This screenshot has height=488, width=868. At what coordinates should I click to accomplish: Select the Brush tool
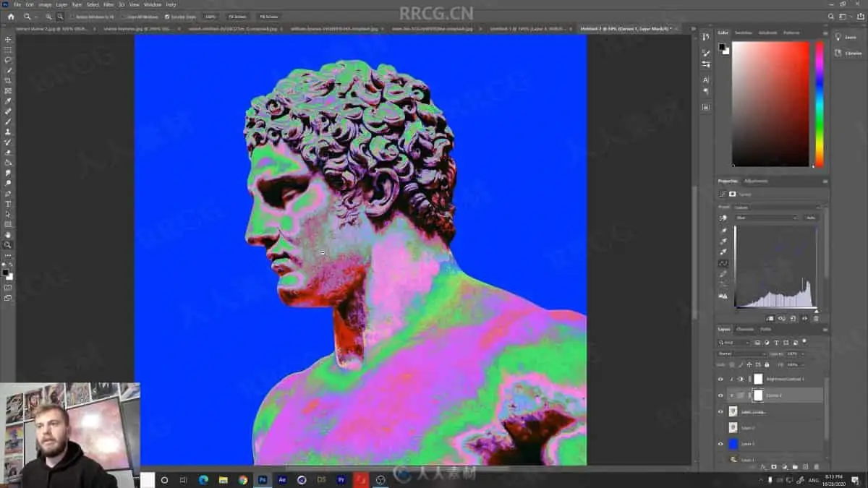pyautogui.click(x=8, y=121)
